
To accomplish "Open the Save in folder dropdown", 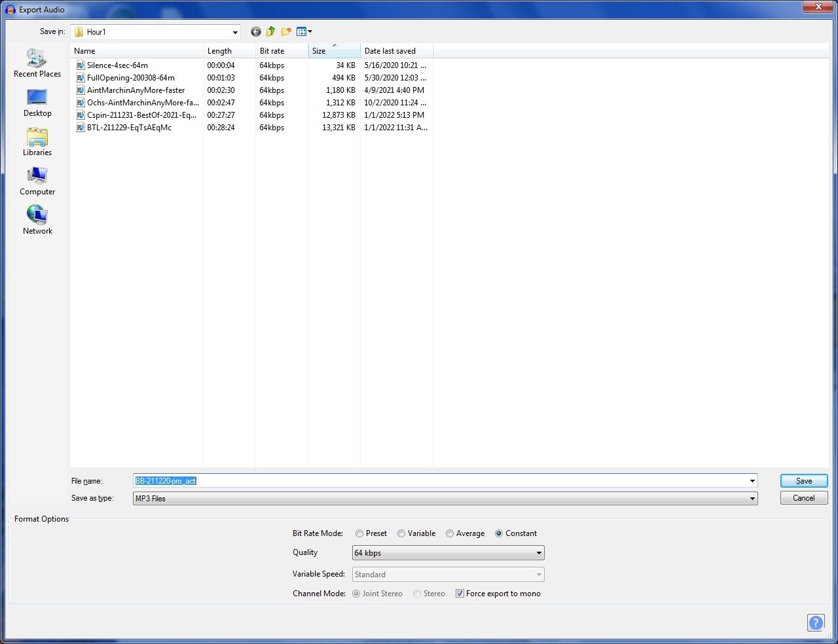I will 234,31.
